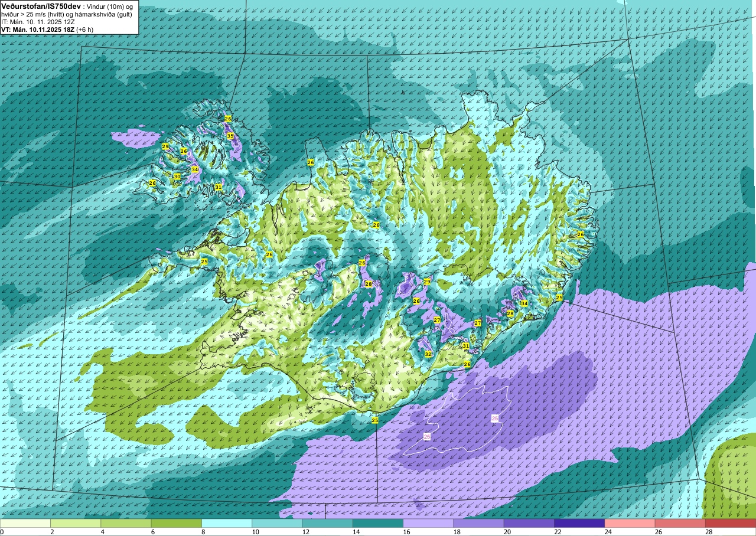The image size is (756, 536).
Task: Pick the 18–20 m/s purple legend swatch
Action: coord(478,523)
